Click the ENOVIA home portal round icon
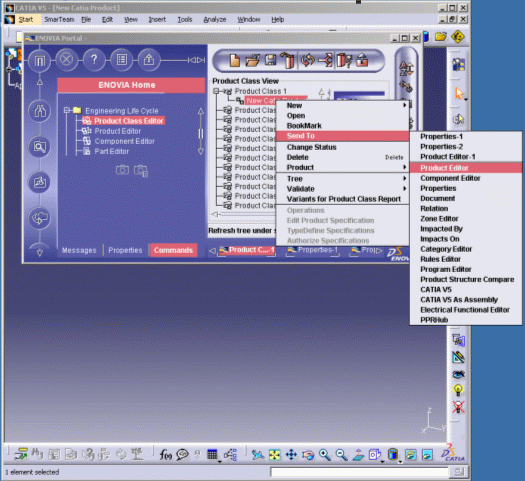 (40, 61)
